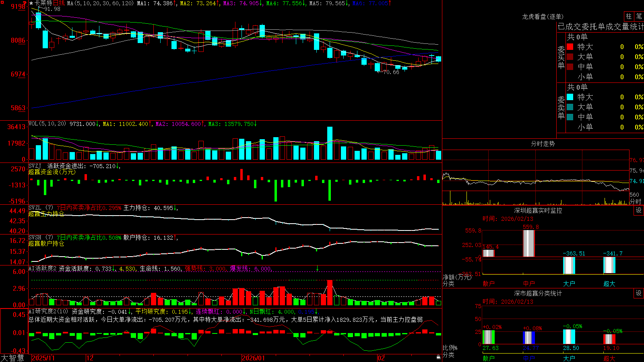This screenshot has width=644, height=362.
Task: Click the 总体近期大资金相对活跃 summary line
Action: tap(226, 320)
